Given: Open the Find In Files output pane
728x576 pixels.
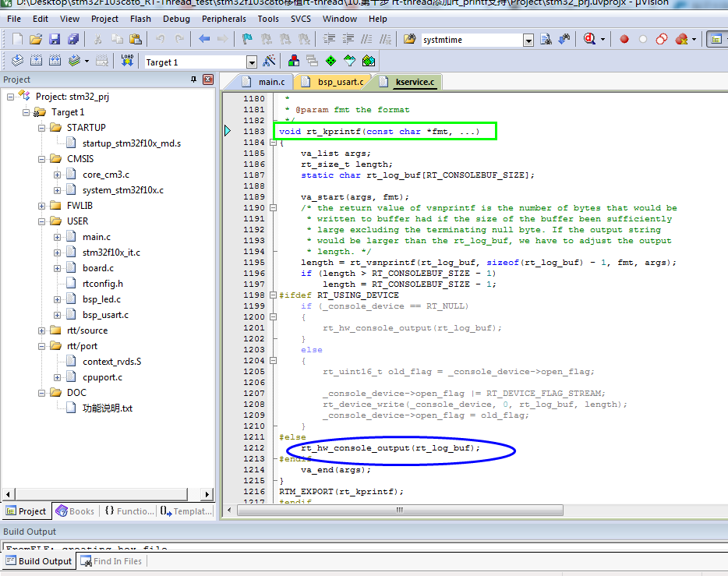Looking at the screenshot, I should point(112,560).
